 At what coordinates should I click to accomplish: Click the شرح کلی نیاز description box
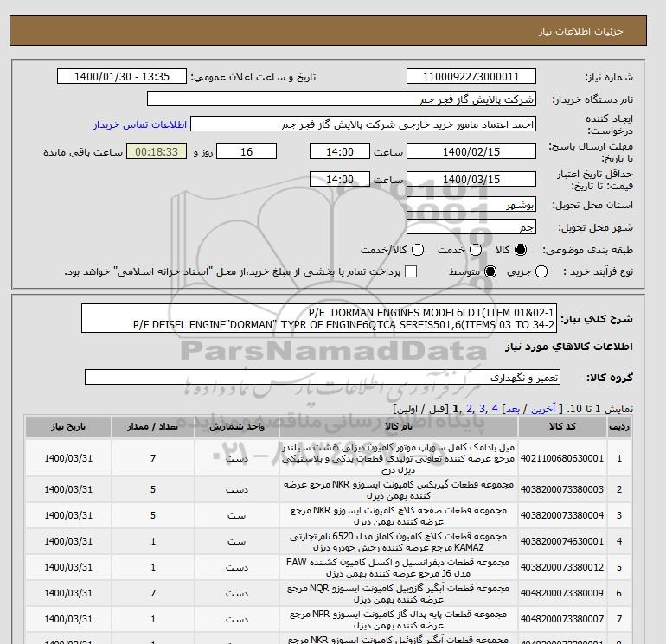click(x=319, y=318)
